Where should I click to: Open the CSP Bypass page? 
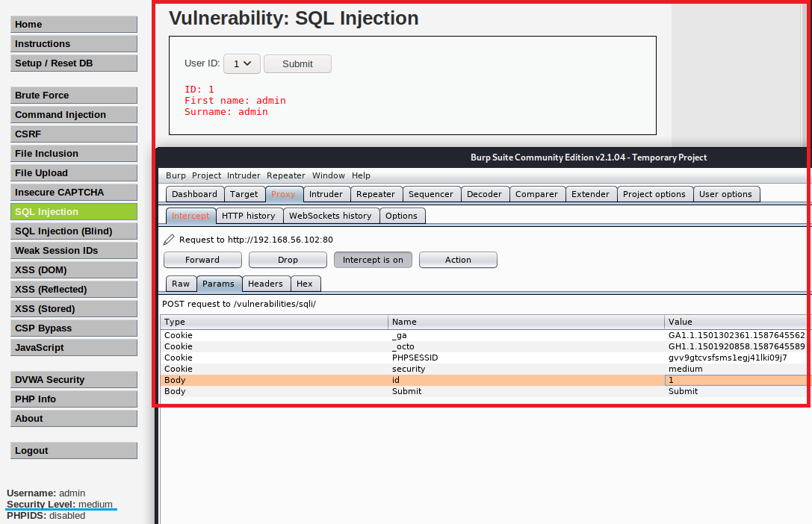(73, 328)
